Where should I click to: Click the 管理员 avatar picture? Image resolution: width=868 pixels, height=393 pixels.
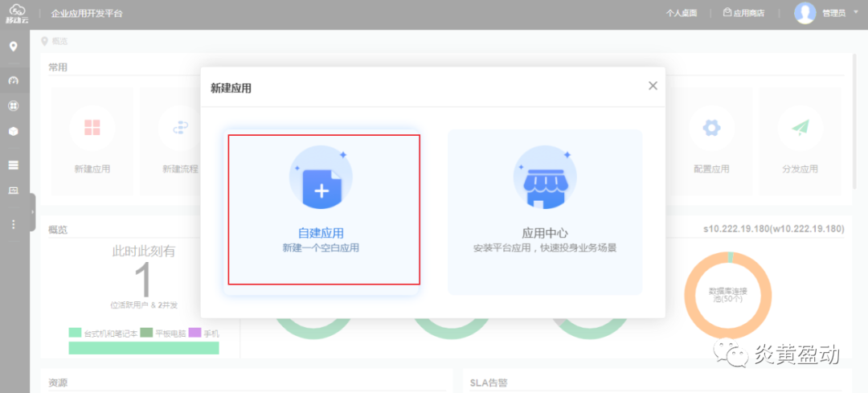point(805,13)
